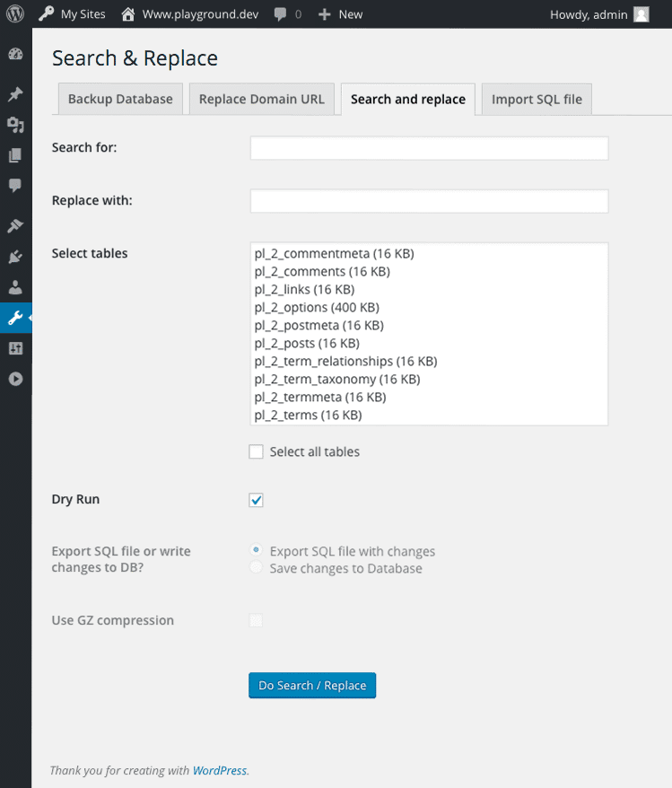The image size is (672, 788).
Task: Enable the Select all tables checkbox
Action: click(x=256, y=451)
